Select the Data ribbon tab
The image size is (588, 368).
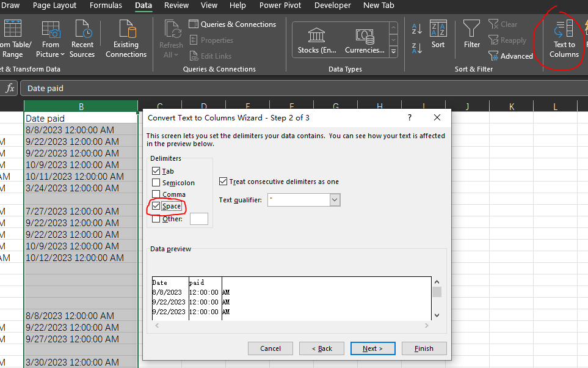[143, 6]
